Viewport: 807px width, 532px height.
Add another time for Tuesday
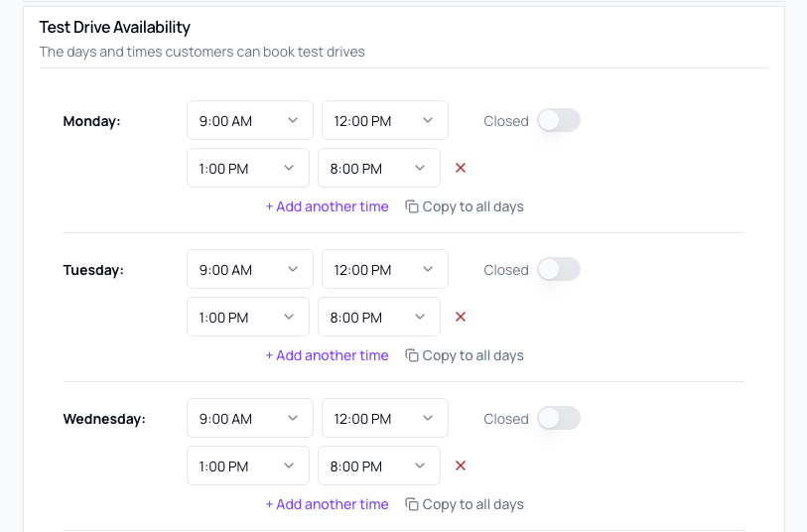coord(327,355)
